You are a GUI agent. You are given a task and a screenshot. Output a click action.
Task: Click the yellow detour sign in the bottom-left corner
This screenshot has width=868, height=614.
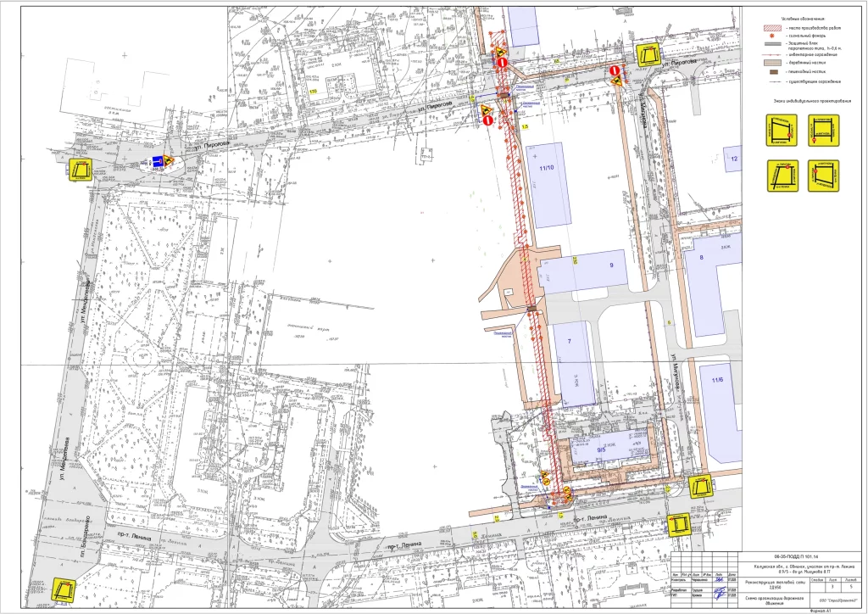64,589
